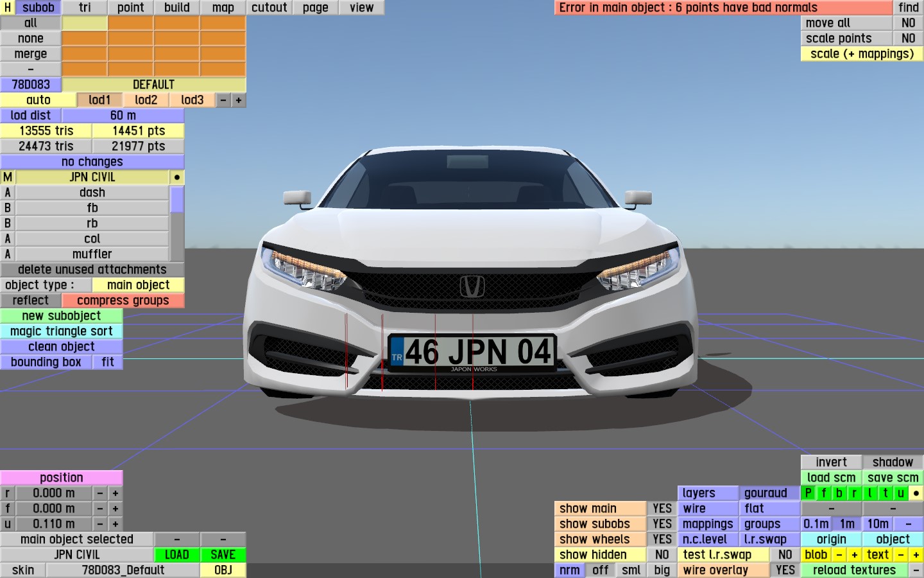
Task: Toggle show main YES
Action: [662, 509]
